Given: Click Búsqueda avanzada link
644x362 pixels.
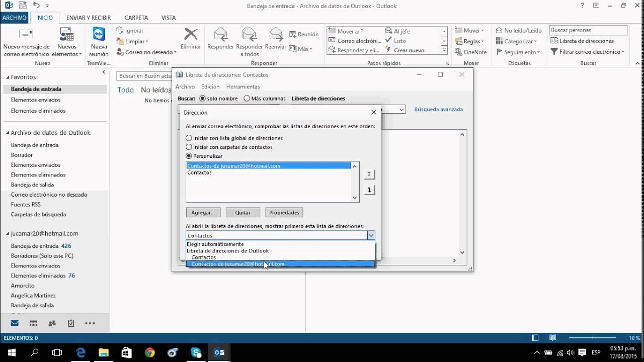Looking at the screenshot, I should click(438, 109).
